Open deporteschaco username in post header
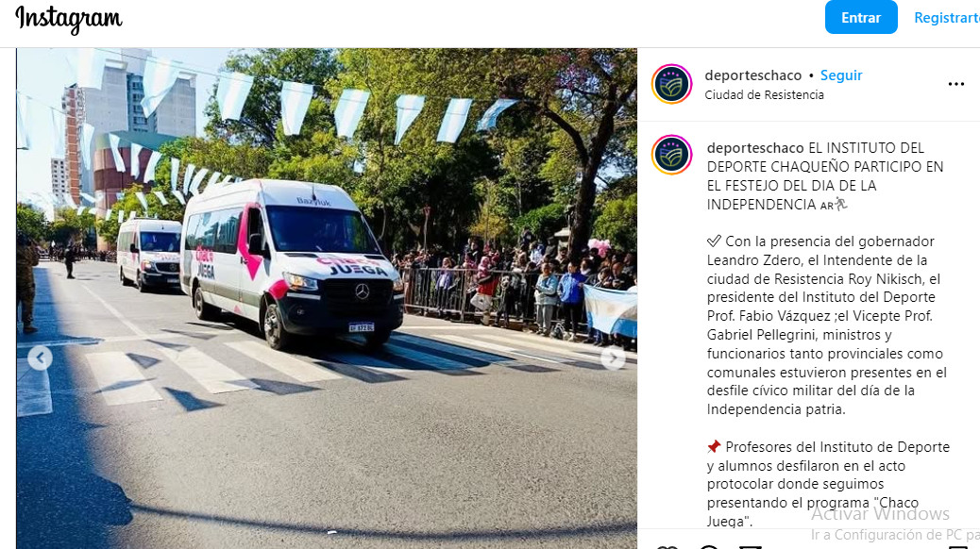The width and height of the screenshot is (980, 549). coord(752,75)
